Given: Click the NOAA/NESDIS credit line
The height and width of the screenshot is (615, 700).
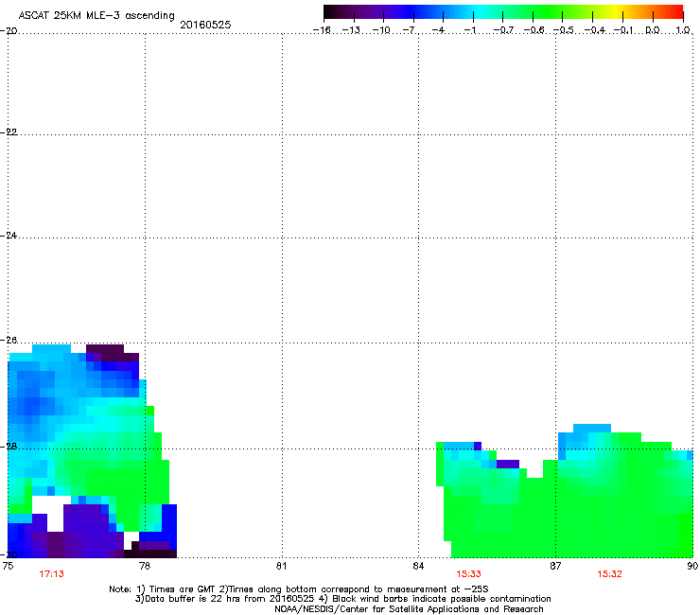Looking at the screenshot, I should click(x=409, y=608).
